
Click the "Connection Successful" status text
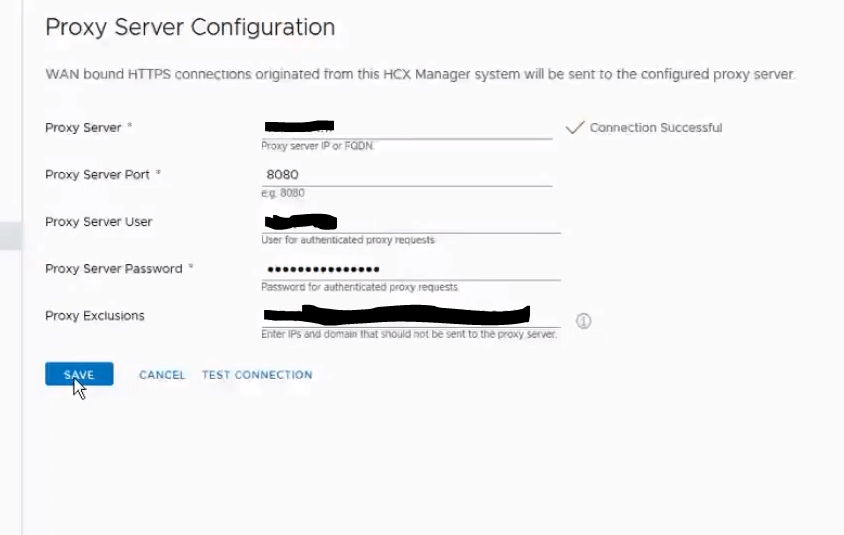[655, 128]
